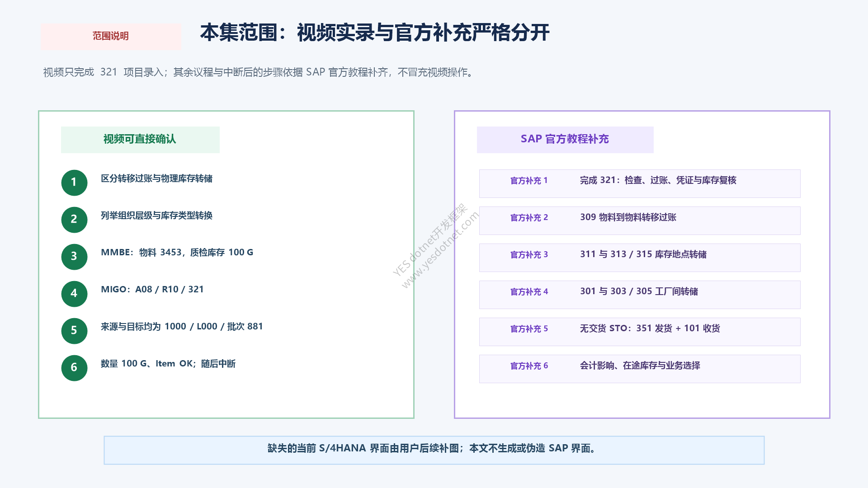Screen dimensions: 868x488
Task: Click the green number 2 circle
Action: coord(74,220)
